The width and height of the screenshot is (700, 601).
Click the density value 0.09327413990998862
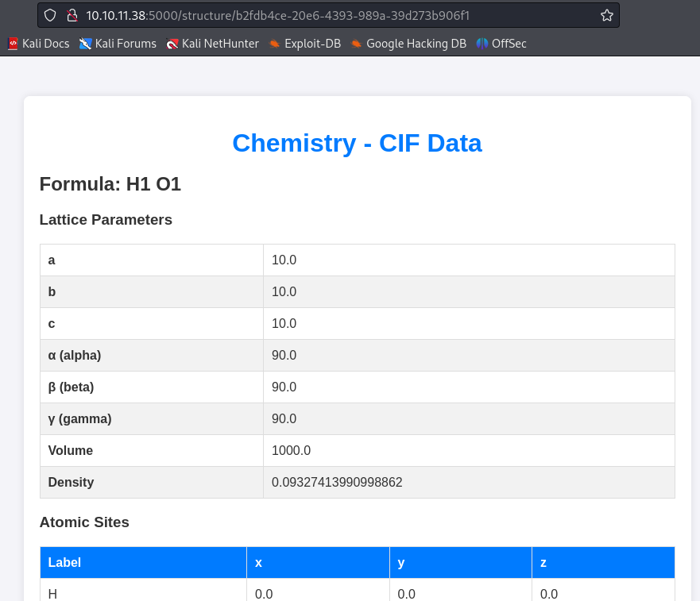337,483
